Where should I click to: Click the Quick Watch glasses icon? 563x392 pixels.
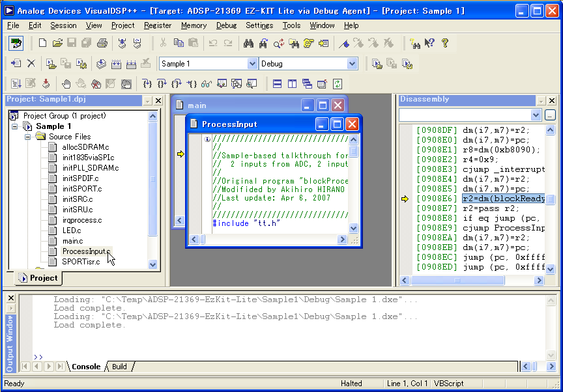coord(207,84)
